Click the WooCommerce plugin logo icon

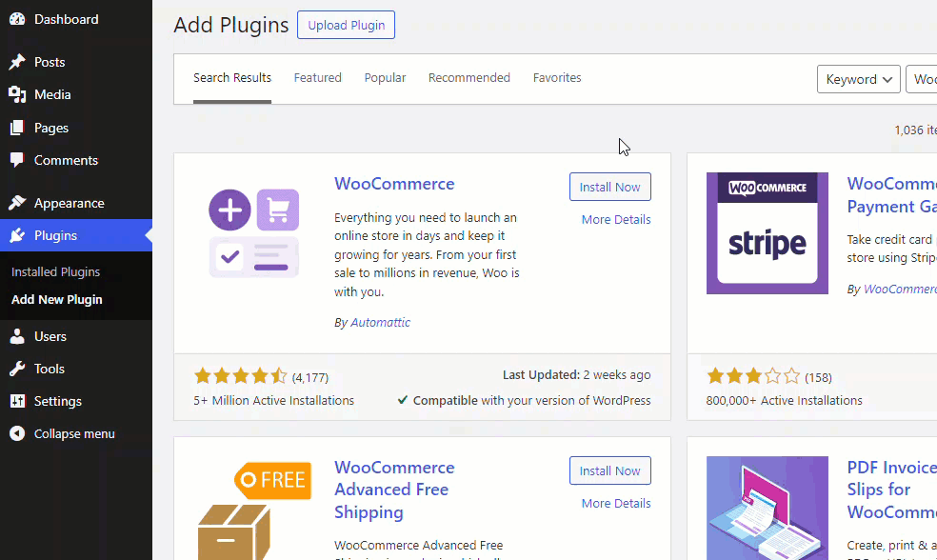point(254,233)
